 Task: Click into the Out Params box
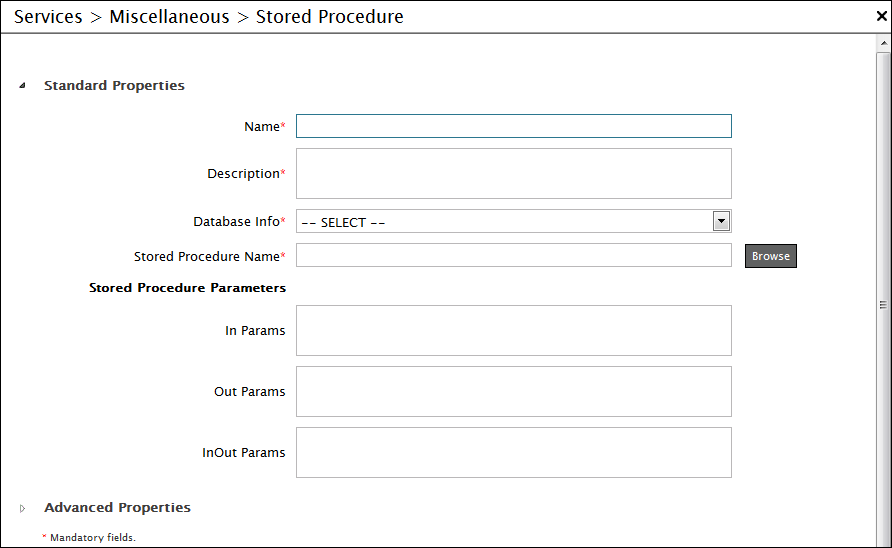[514, 392]
